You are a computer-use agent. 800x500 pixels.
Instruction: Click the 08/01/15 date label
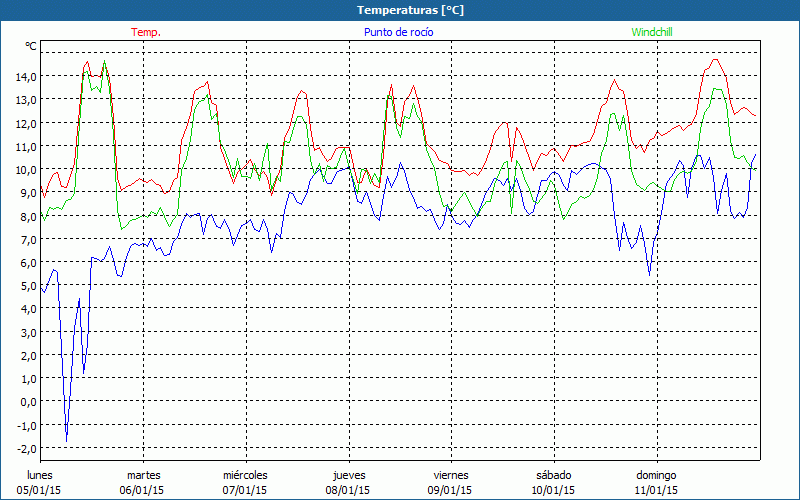coord(348,490)
